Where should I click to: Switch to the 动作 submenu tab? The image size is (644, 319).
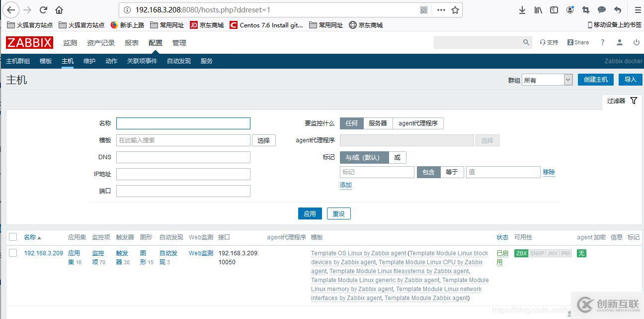click(x=111, y=61)
